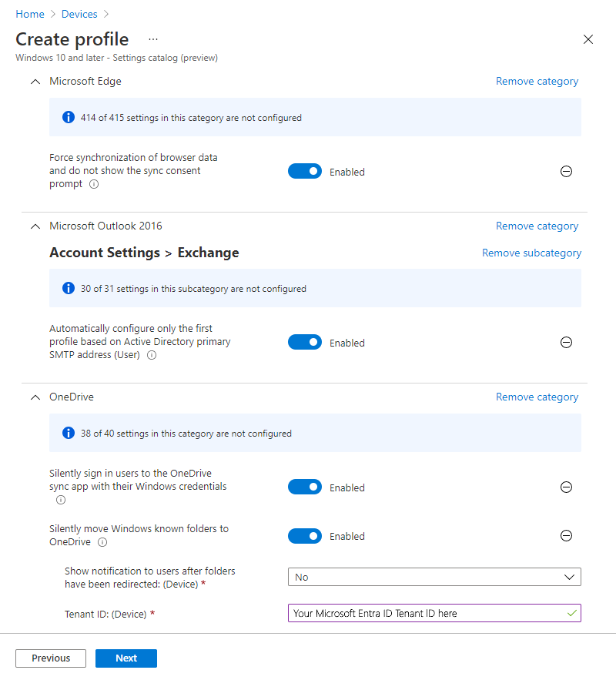The width and height of the screenshot is (616, 680).
Task: Remove the known folders setting via its minus icon
Action: [566, 535]
